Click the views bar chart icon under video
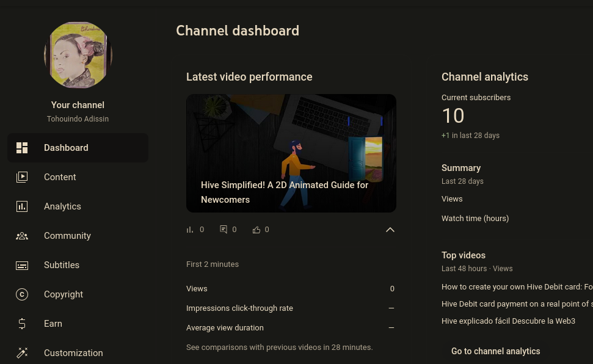The image size is (593, 364). pos(190,230)
